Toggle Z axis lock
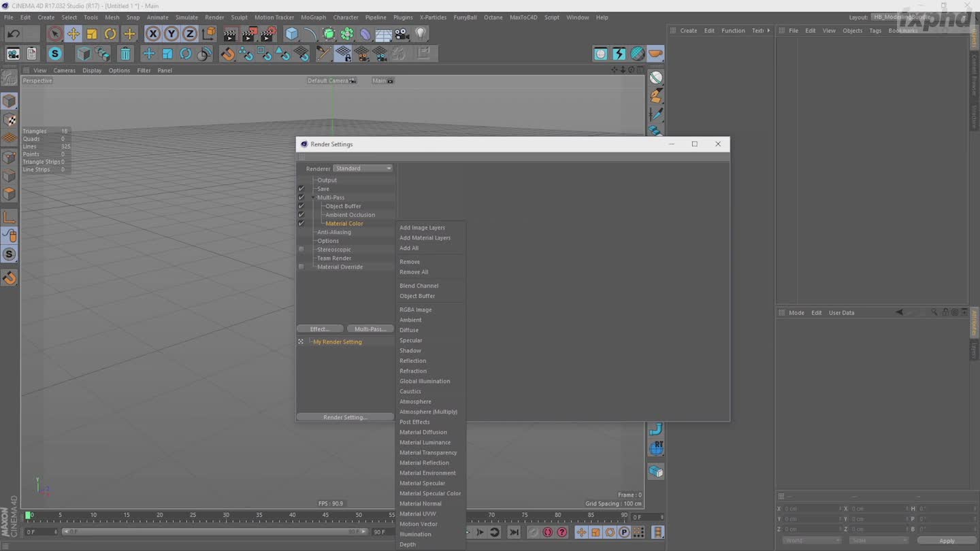The width and height of the screenshot is (980, 551). pos(190,33)
